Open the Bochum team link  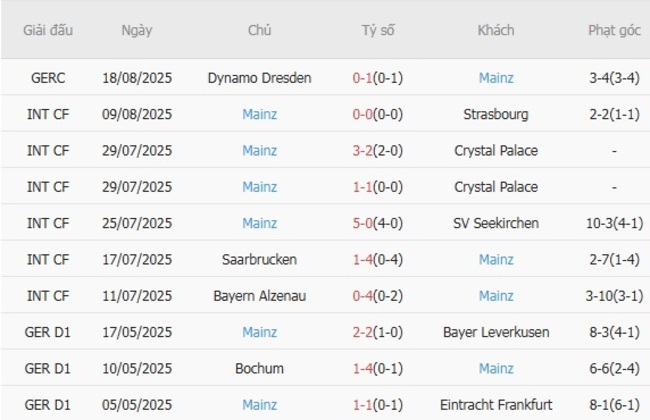pos(259,368)
